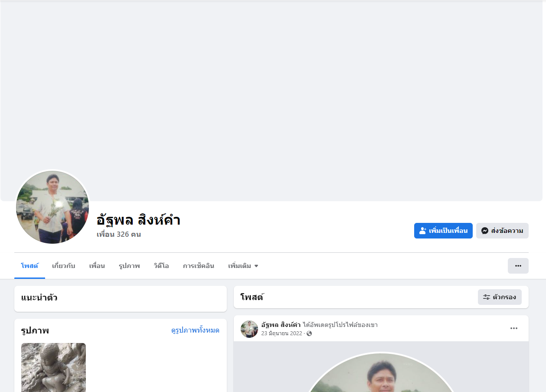This screenshot has width=546, height=392.
Task: Click the ตัวกรอง filter button
Action: click(500, 297)
